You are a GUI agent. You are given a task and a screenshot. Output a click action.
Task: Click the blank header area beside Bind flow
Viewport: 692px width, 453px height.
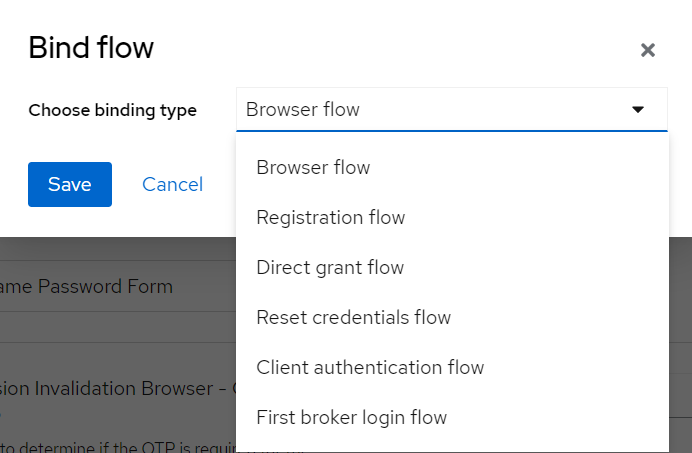(400, 47)
